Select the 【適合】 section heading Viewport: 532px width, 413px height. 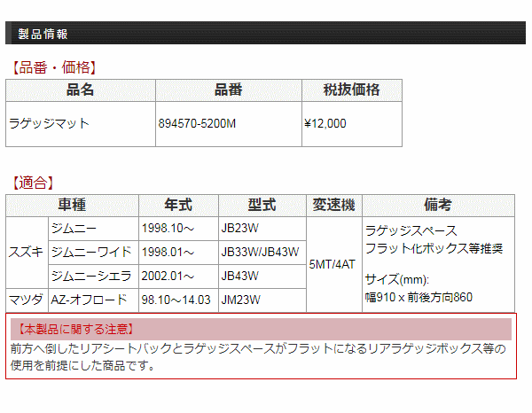[33, 183]
